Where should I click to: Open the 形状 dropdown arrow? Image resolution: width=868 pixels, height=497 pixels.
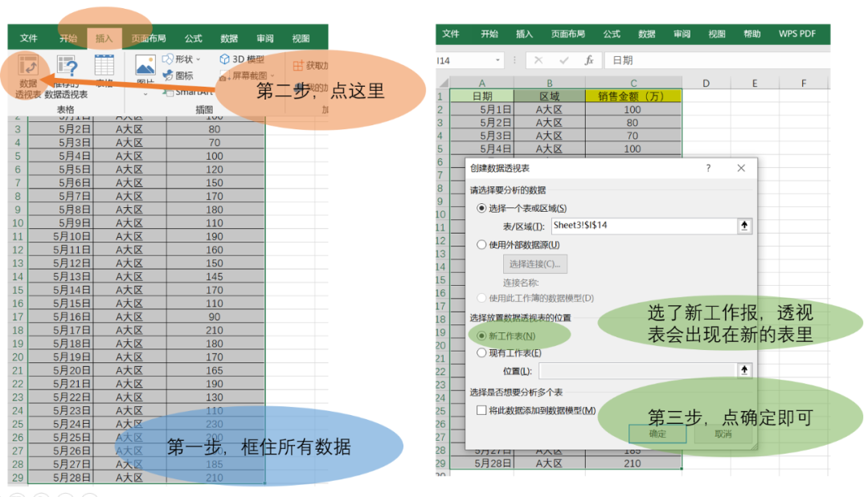(x=199, y=59)
